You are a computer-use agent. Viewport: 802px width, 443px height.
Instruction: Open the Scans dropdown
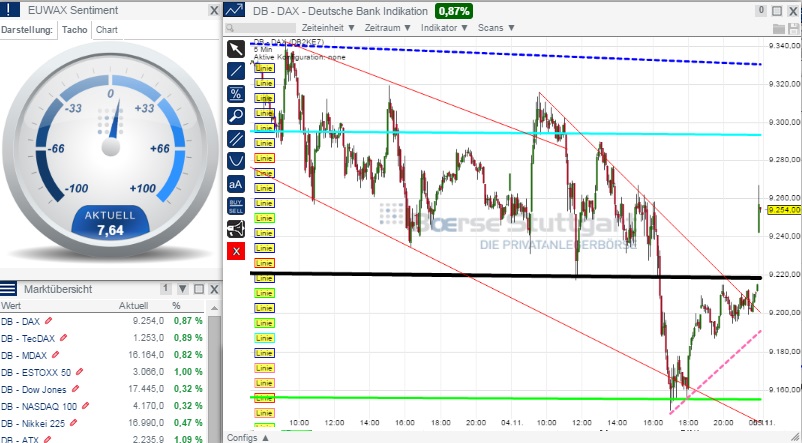coord(496,28)
